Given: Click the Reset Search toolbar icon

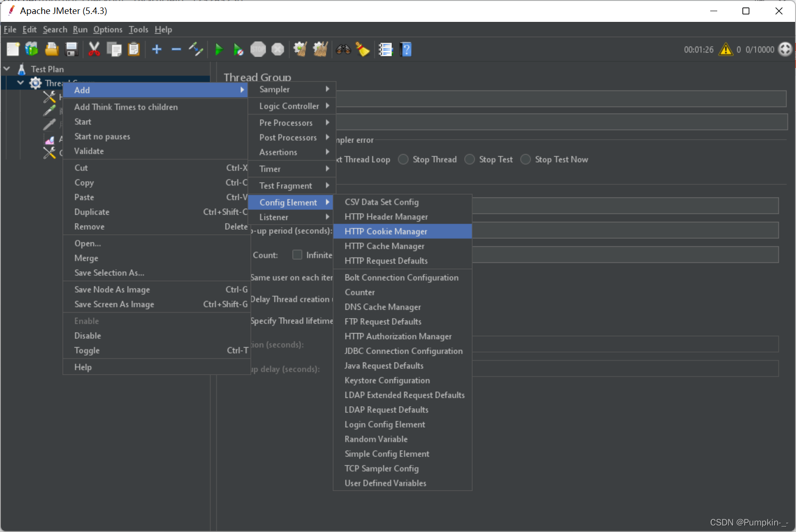Looking at the screenshot, I should click(363, 49).
